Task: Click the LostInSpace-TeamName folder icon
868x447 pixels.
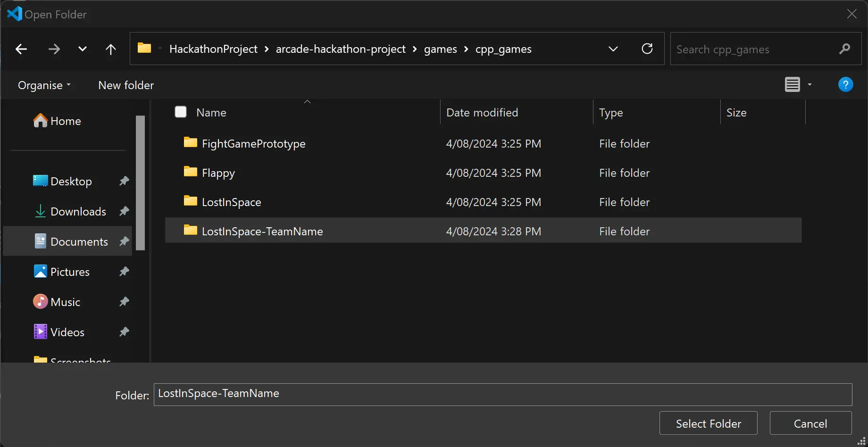Action: click(x=191, y=230)
